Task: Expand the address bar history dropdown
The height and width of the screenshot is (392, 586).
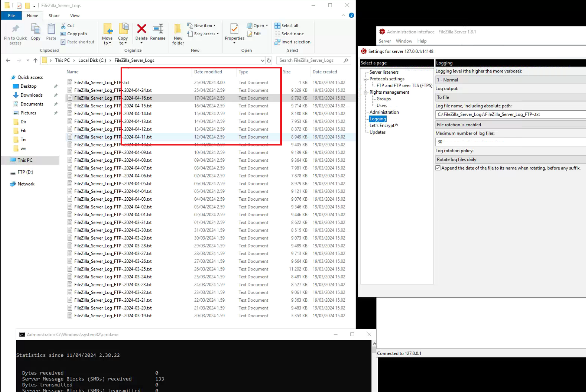Action: (262, 60)
